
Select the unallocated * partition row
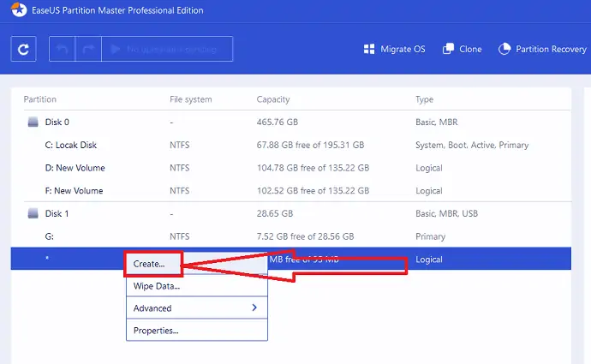point(291,259)
